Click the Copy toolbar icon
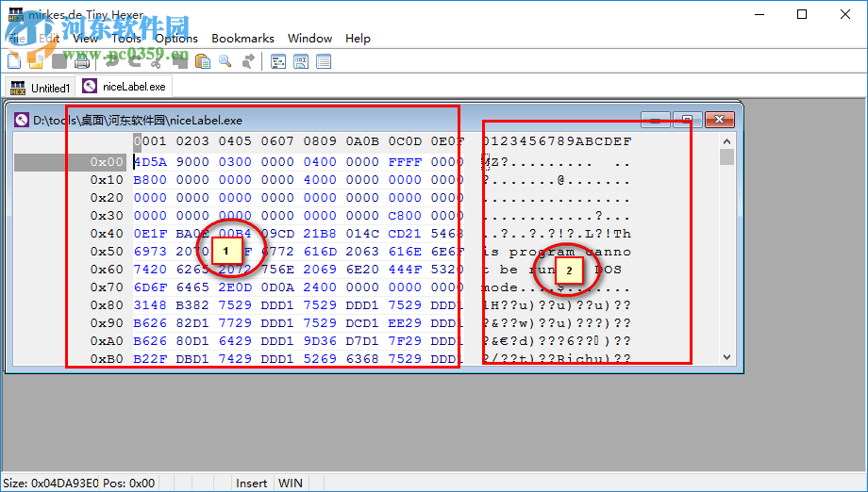This screenshot has width=868, height=492. tap(180, 61)
